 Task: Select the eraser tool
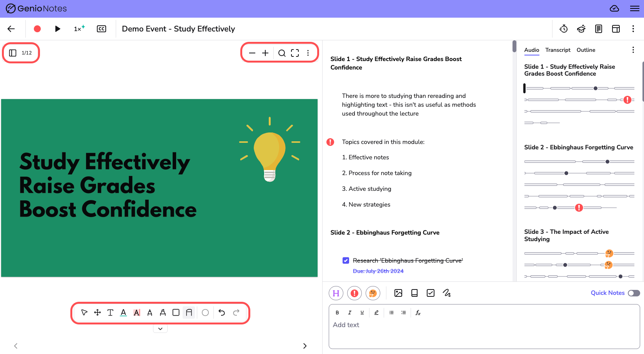189,313
